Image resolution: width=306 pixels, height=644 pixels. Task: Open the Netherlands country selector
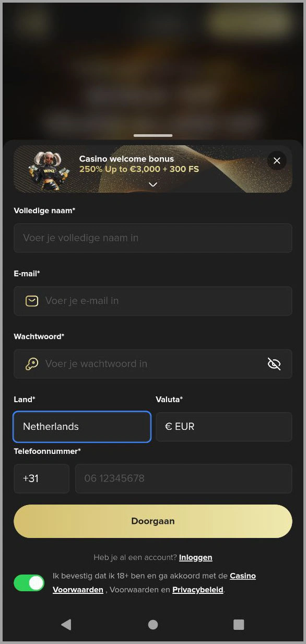click(81, 427)
